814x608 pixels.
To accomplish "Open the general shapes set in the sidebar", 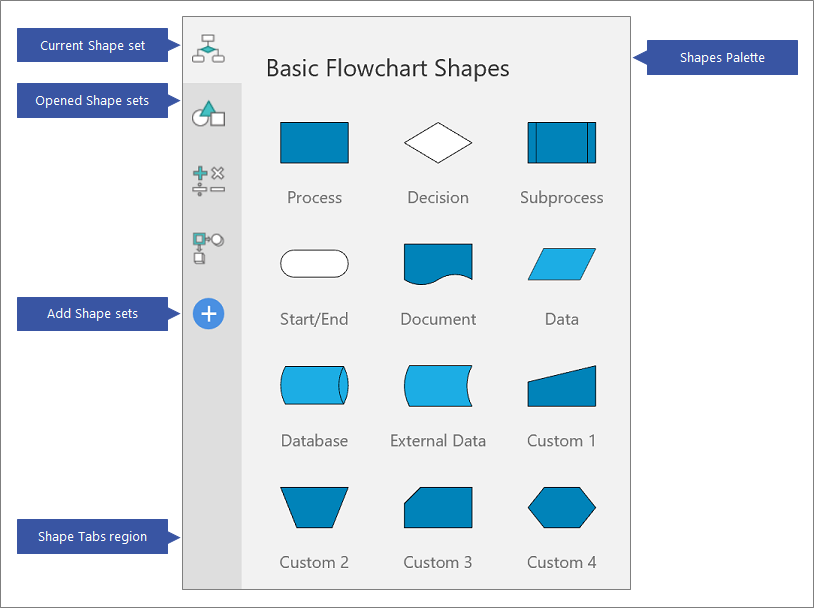I will pos(208,113).
